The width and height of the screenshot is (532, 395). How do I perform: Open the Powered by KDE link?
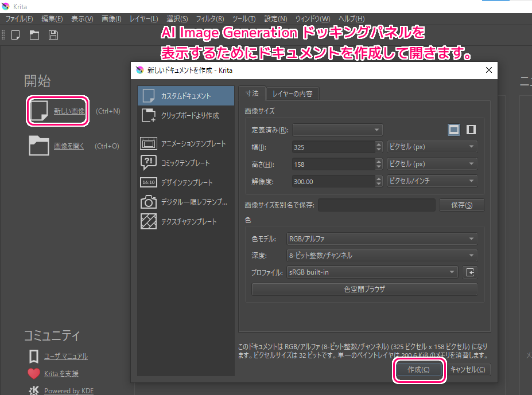click(69, 390)
